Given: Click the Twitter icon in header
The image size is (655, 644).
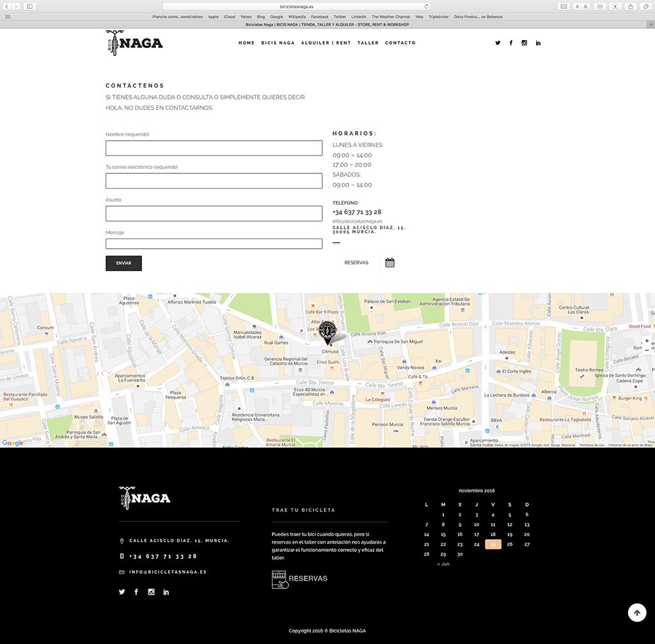Looking at the screenshot, I should coord(498,43).
